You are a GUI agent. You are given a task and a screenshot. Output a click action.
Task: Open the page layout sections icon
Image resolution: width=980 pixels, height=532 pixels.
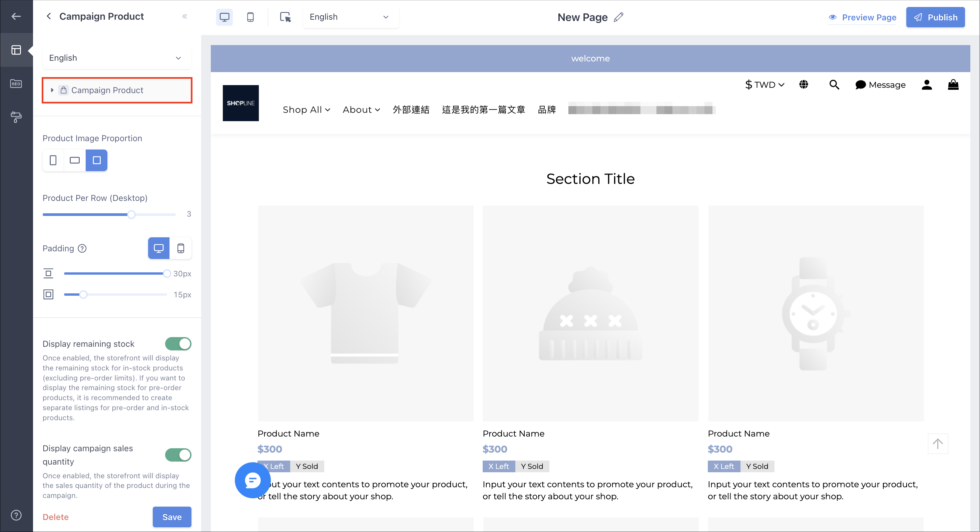(x=16, y=50)
